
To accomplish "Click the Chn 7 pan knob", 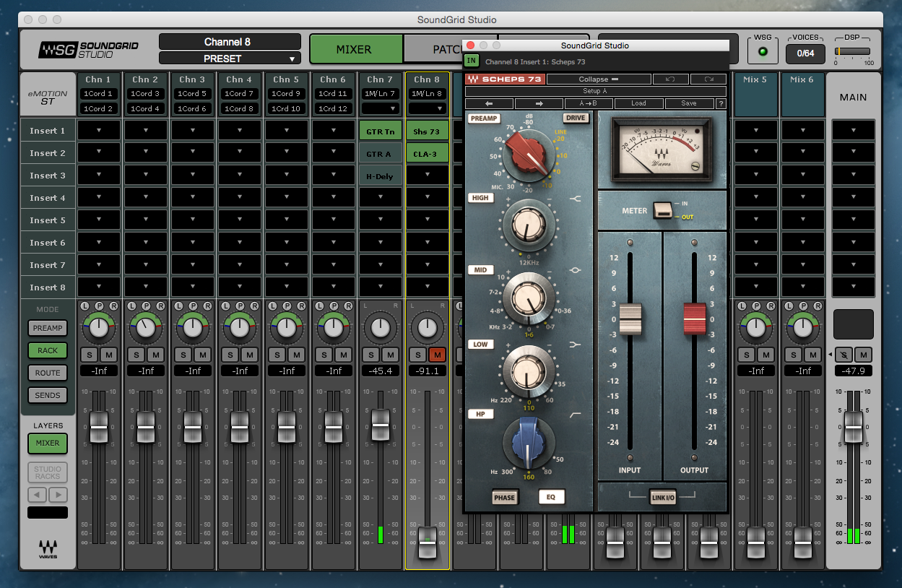I will click(380, 329).
